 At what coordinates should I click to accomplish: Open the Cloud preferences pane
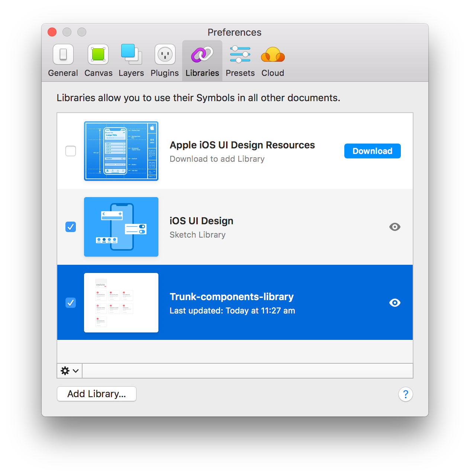[x=273, y=61]
